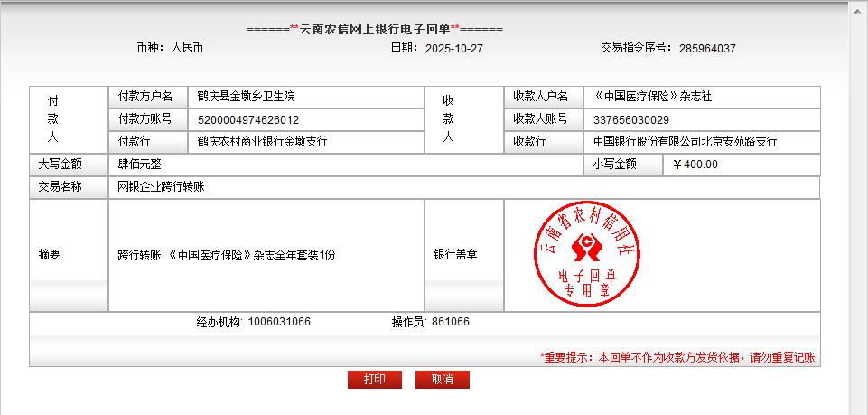
Task: Click the scrollbar up arrow
Action: (x=859, y=6)
